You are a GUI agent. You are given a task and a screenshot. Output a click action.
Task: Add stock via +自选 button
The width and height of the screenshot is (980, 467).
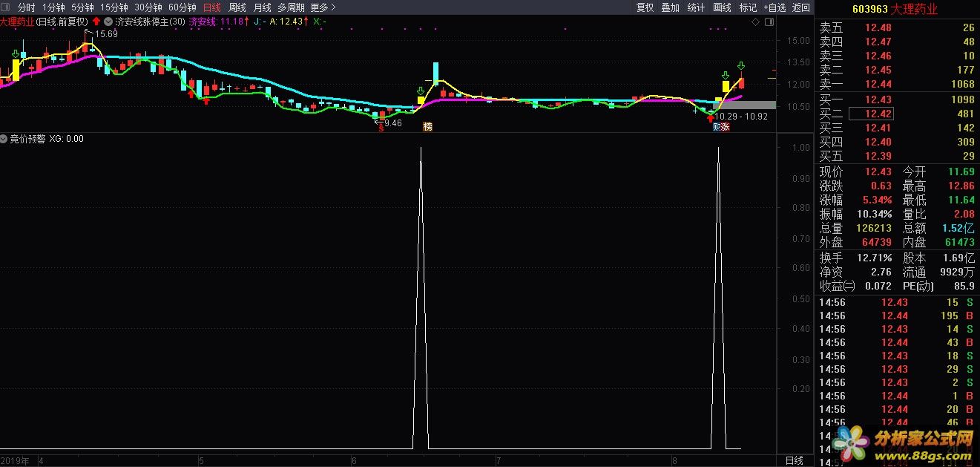coord(773,7)
